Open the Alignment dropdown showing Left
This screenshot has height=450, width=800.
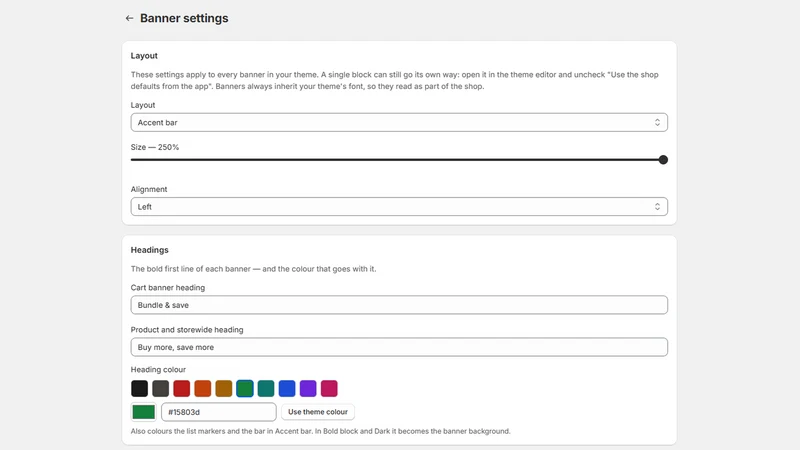coord(399,207)
